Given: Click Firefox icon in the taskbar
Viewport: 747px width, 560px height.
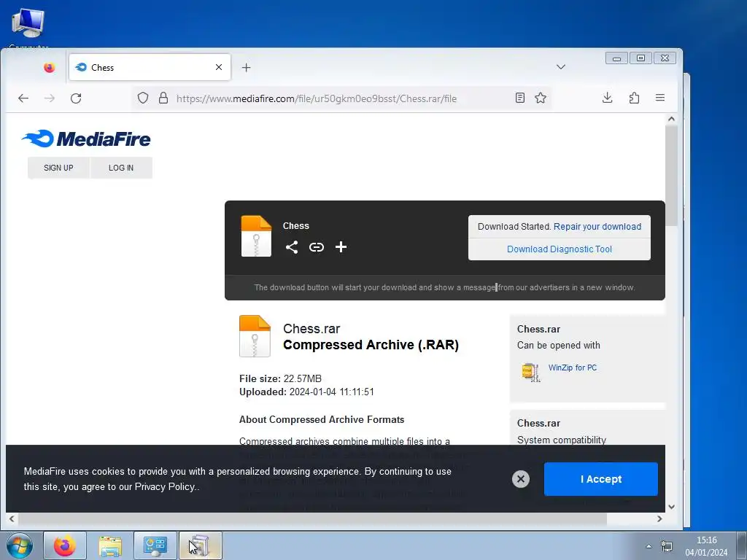Looking at the screenshot, I should click(x=65, y=545).
